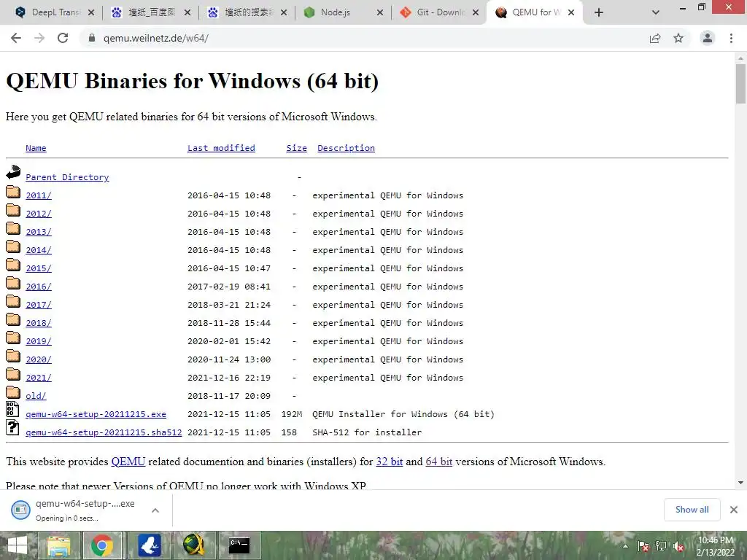Follow the QEMU link in footer text
Screen dimensions: 747x560
[128, 462]
